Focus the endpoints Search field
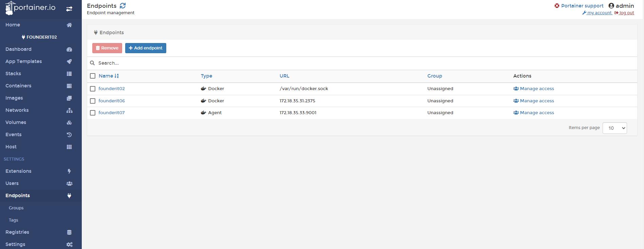Viewport: 644px width, 249px height. (362, 63)
